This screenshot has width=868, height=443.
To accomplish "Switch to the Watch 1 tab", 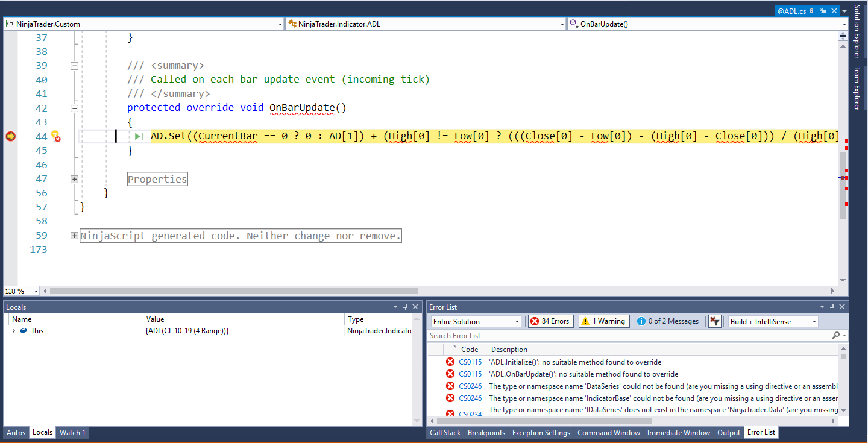I will (x=72, y=432).
